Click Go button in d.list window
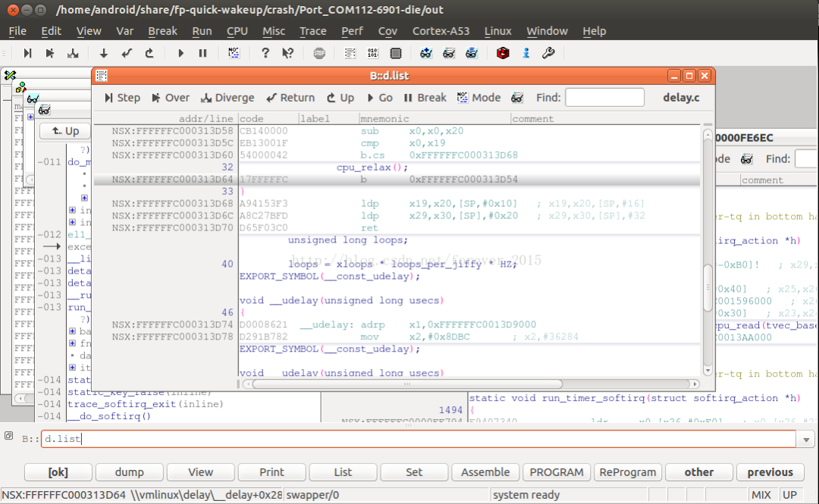819x504 pixels. pyautogui.click(x=380, y=98)
